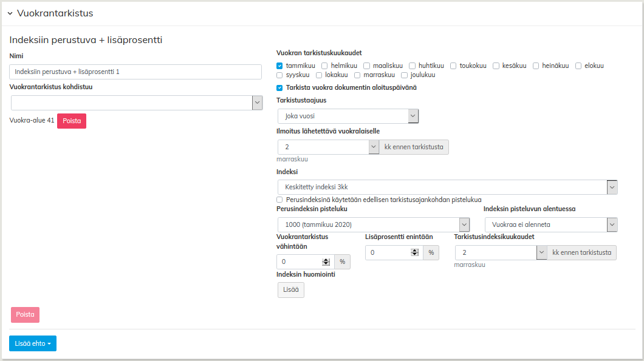Viewport: 644px width, 361px height.
Task: Click the Lisää ehto dropdown button
Action: pos(33,343)
